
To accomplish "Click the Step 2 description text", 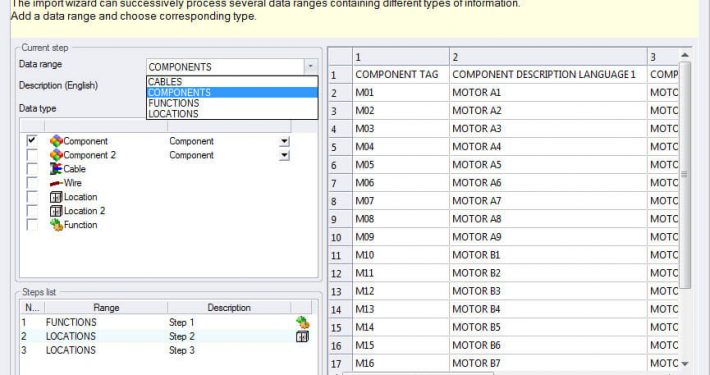I will point(182,337).
